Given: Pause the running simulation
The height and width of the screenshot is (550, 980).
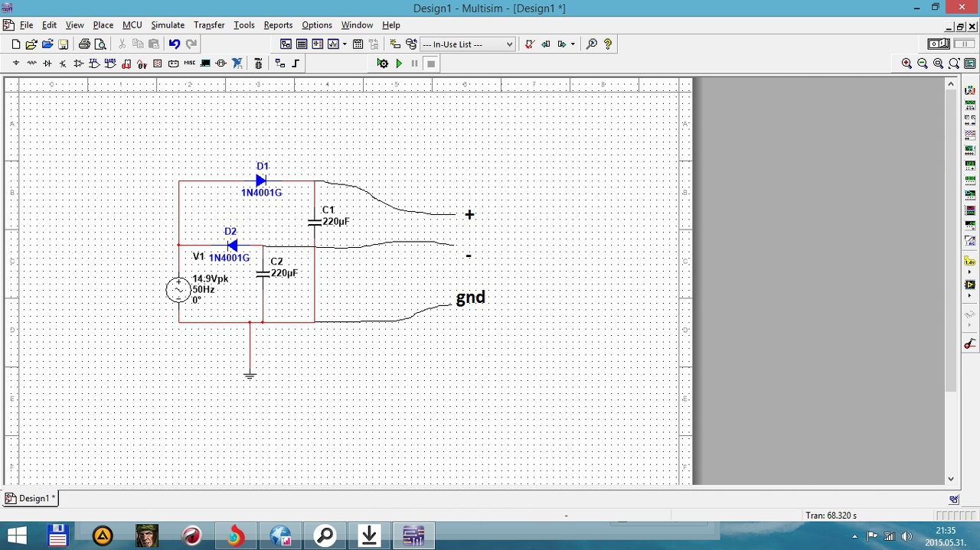Looking at the screenshot, I should (415, 63).
